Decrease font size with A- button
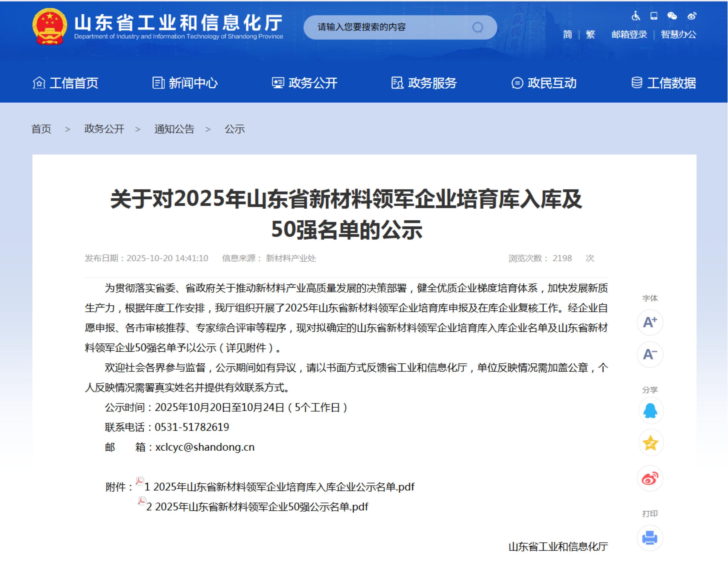The height and width of the screenshot is (567, 728). click(x=650, y=354)
